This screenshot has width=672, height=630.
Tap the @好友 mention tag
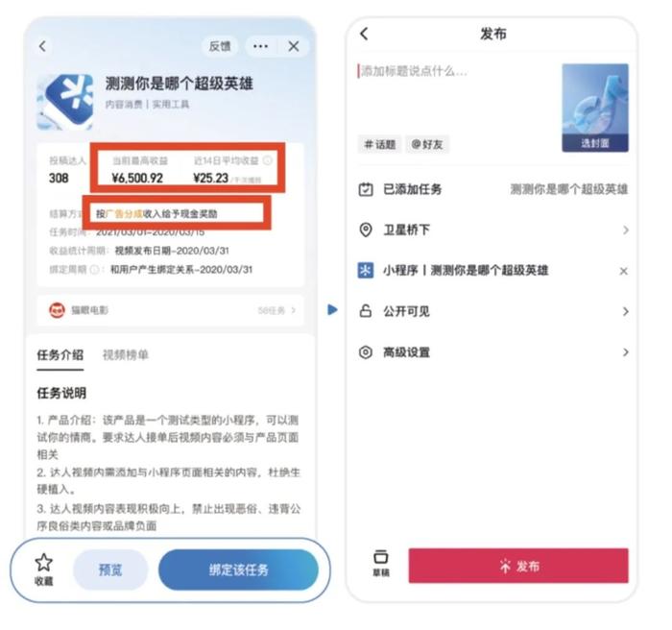[427, 144]
